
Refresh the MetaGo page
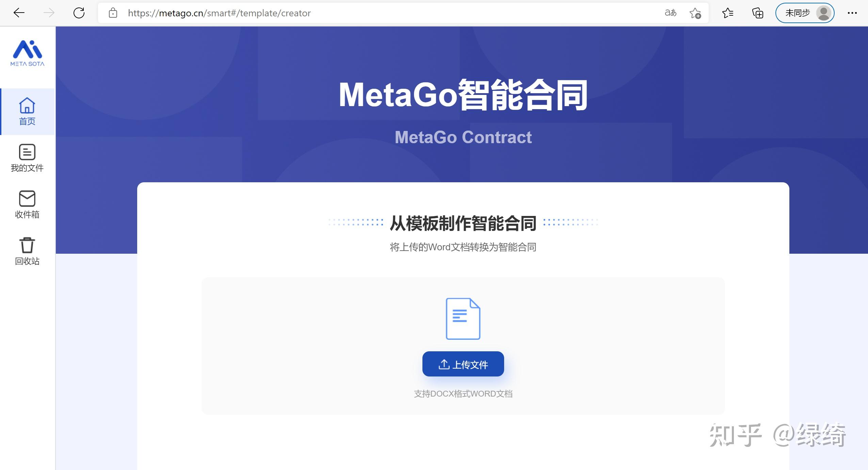point(79,13)
